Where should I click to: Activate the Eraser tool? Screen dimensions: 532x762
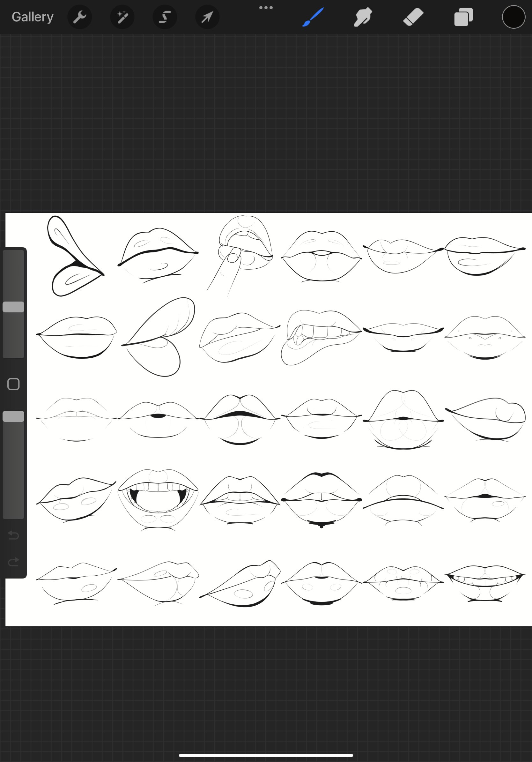tap(412, 17)
